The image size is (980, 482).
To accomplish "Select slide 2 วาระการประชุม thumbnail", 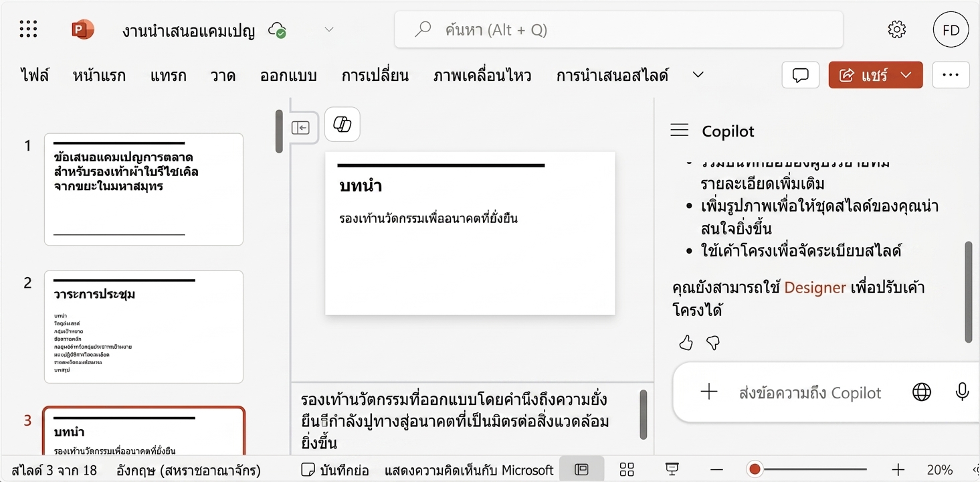I will point(144,327).
